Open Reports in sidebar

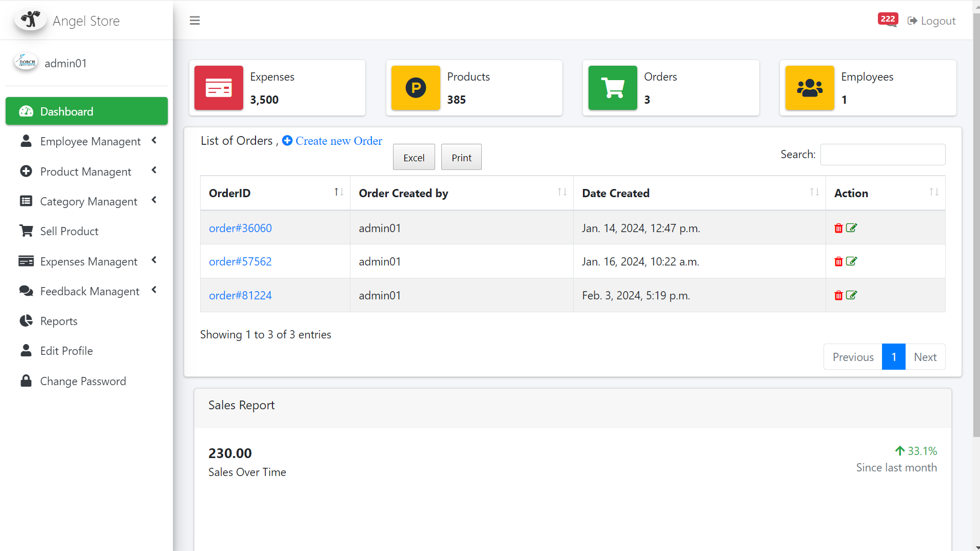tap(87, 321)
